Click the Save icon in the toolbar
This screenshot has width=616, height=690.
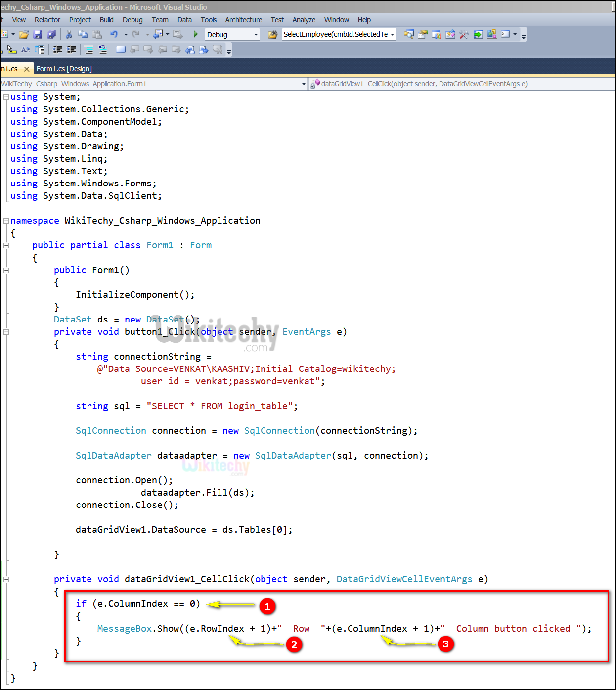pyautogui.click(x=38, y=34)
